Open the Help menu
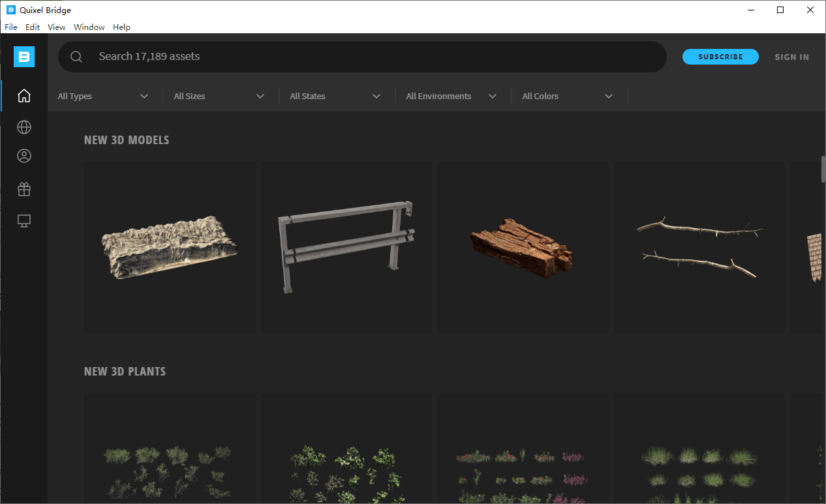The height and width of the screenshot is (504, 826). (121, 27)
